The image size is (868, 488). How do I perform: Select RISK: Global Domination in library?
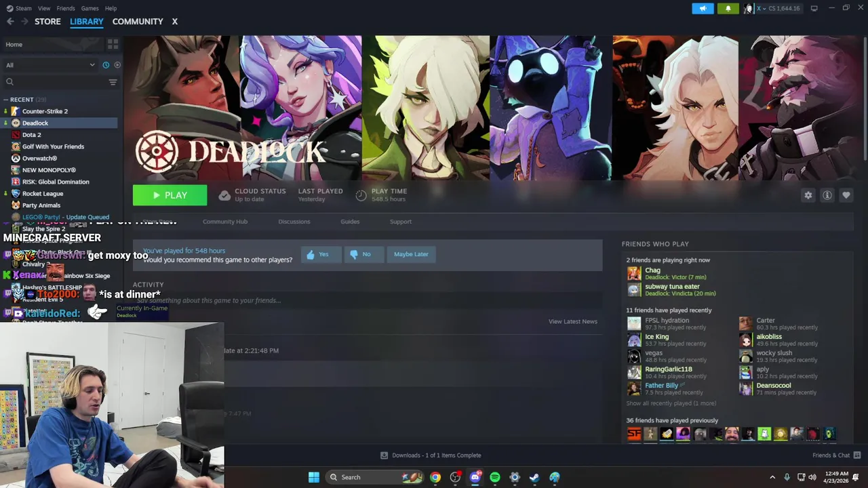pos(56,182)
